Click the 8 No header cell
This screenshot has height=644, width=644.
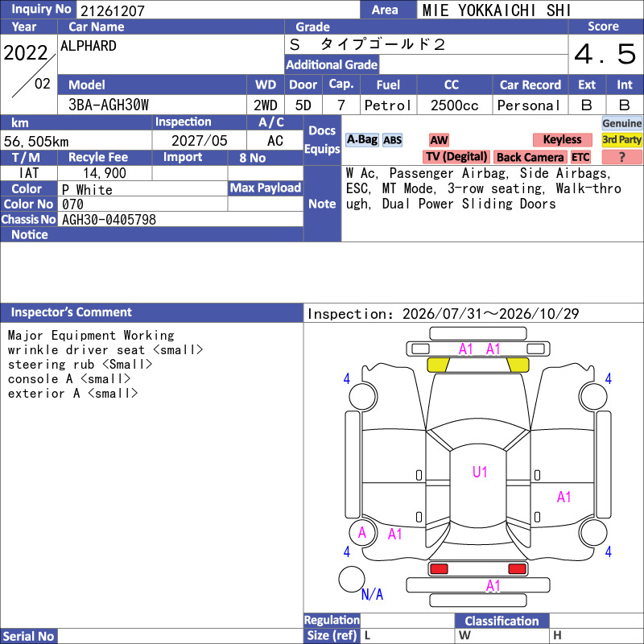click(x=266, y=158)
